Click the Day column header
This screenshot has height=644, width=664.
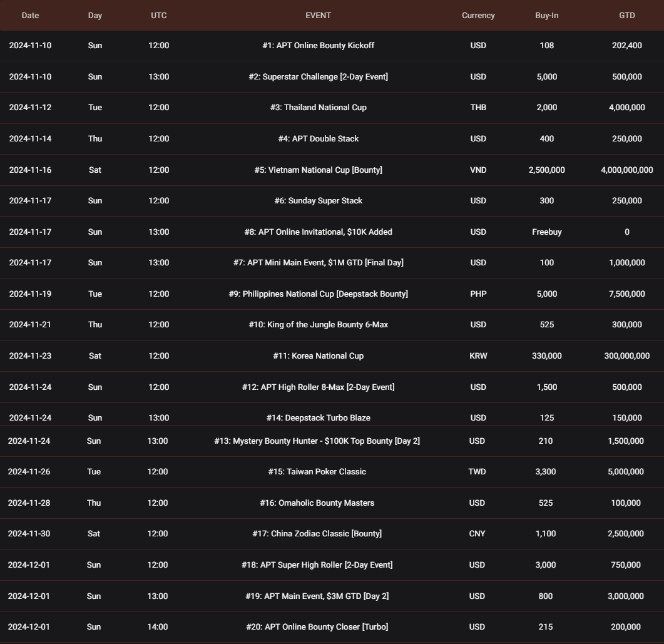pos(95,15)
